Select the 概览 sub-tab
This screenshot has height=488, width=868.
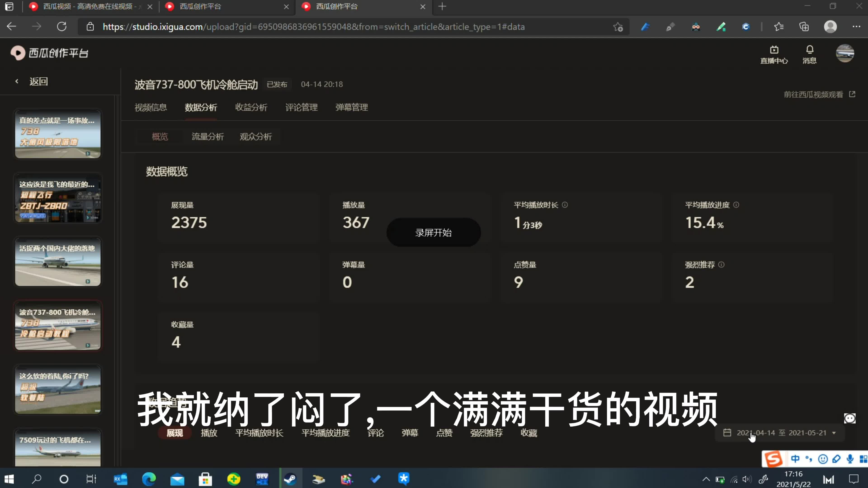pyautogui.click(x=160, y=136)
